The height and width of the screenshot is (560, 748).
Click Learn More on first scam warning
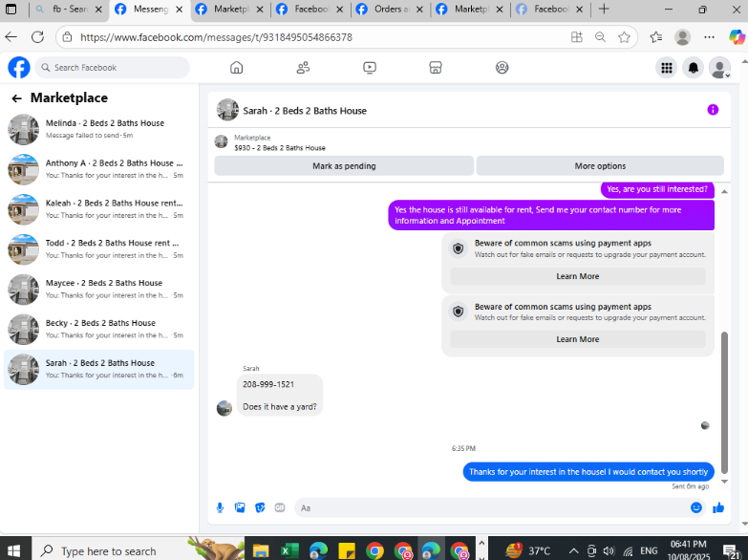[578, 276]
